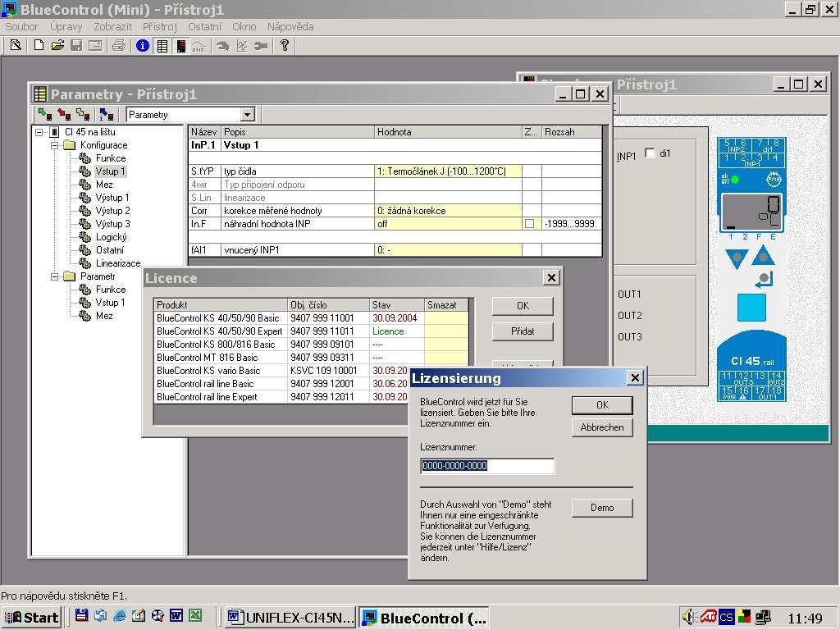Open the Okno menu

pyautogui.click(x=244, y=26)
